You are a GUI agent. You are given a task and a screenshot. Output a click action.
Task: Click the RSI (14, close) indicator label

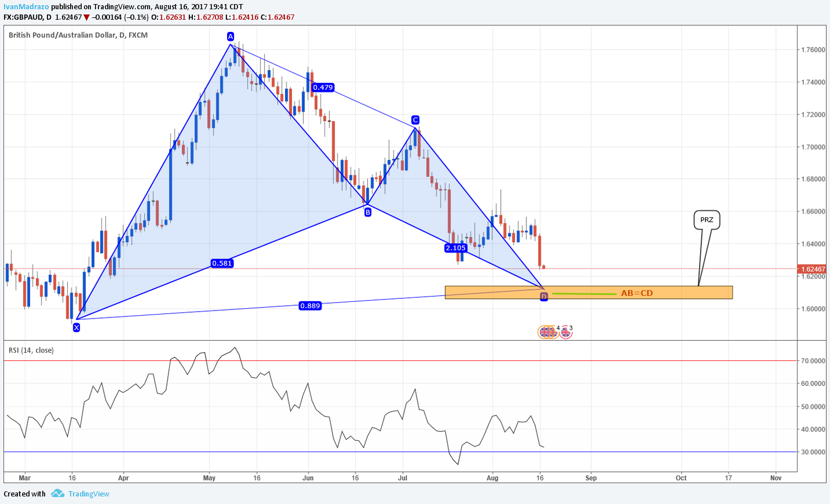(x=31, y=350)
